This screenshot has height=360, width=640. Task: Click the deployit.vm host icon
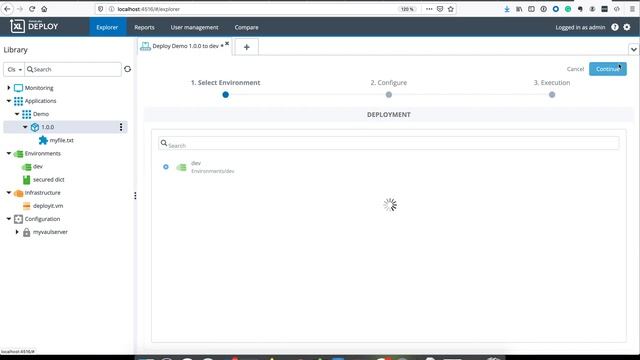pyautogui.click(x=27, y=206)
